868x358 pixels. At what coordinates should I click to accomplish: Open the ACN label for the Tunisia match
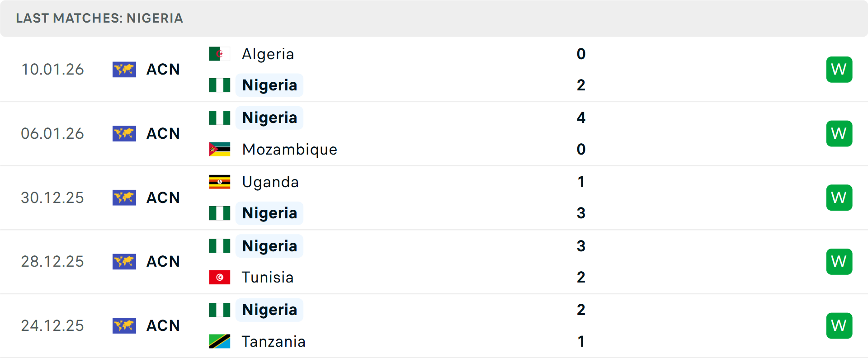point(163,261)
